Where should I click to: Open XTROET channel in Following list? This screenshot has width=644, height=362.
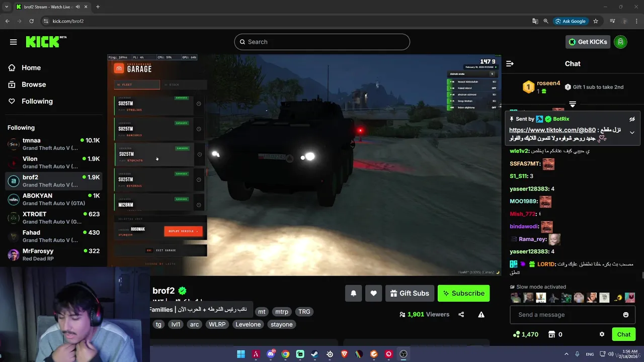click(x=54, y=218)
